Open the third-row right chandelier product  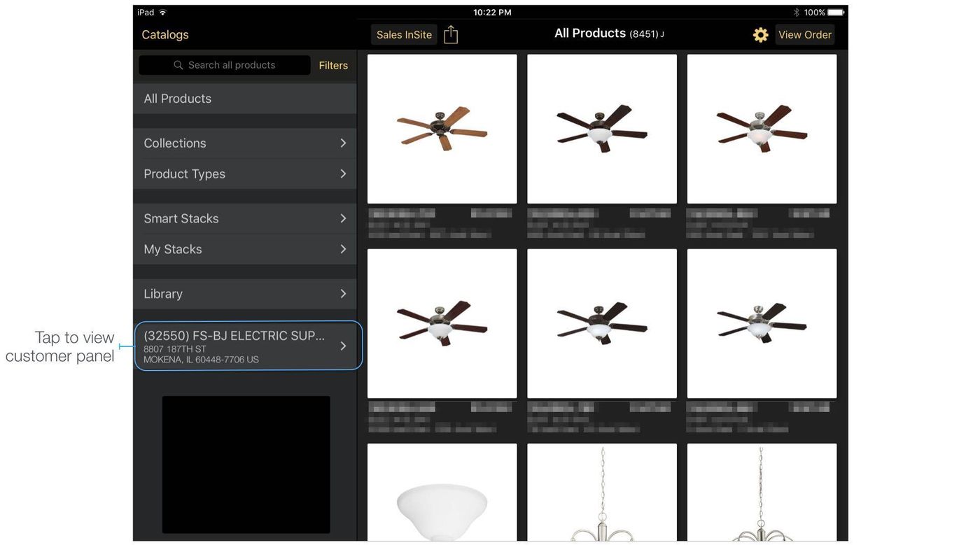click(762, 493)
